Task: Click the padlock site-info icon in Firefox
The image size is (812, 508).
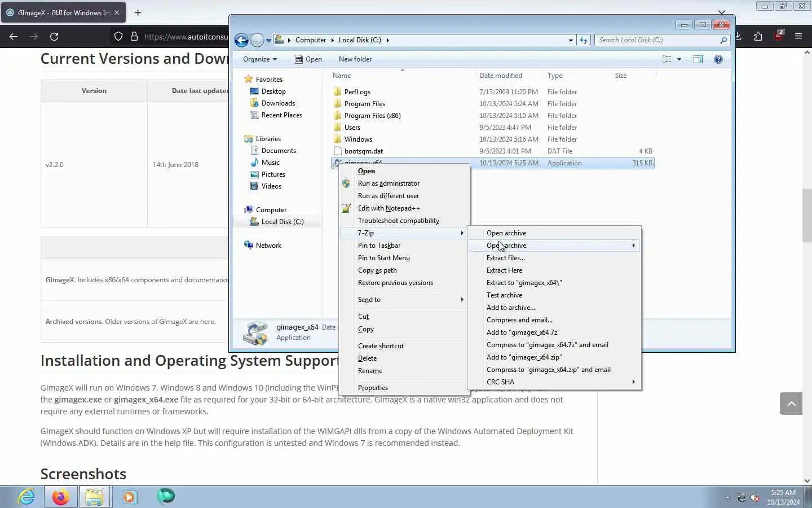Action: click(x=134, y=36)
